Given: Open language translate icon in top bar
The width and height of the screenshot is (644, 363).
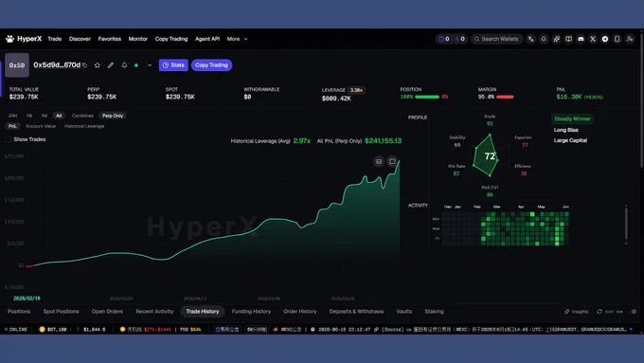Looking at the screenshot, I should [531, 39].
